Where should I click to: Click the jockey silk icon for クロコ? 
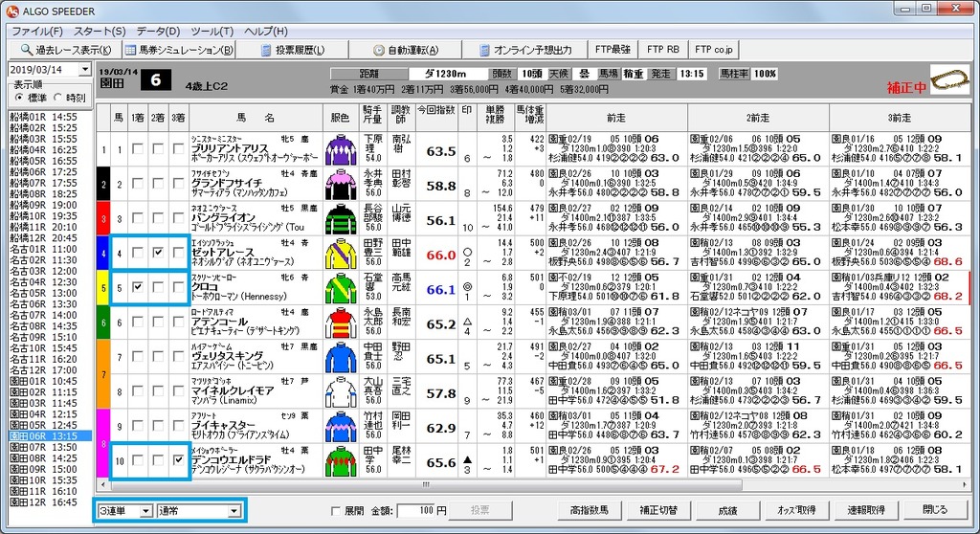coord(341,288)
